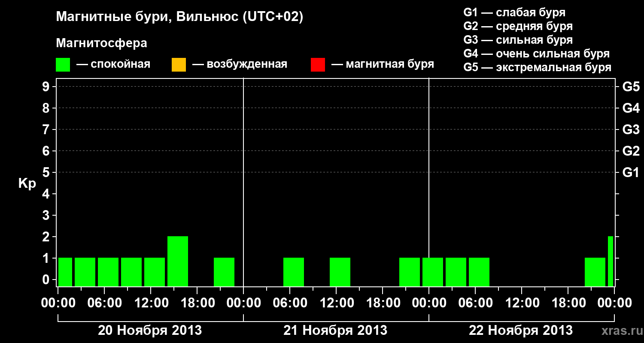The height and width of the screenshot is (343, 644).
Task: Click the 22 November Kp 1 bar spanning 20:00–23:00
Action: (x=595, y=272)
